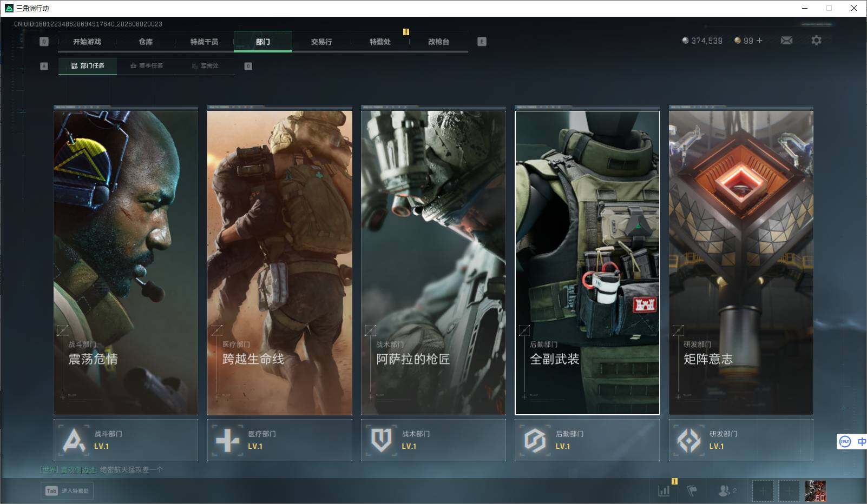The height and width of the screenshot is (504, 867).
Task: Open the 仓库 tab
Action: [146, 42]
